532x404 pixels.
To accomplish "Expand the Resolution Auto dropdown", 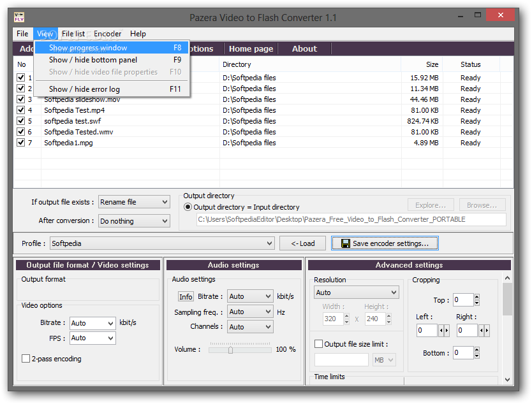I will [x=356, y=292].
